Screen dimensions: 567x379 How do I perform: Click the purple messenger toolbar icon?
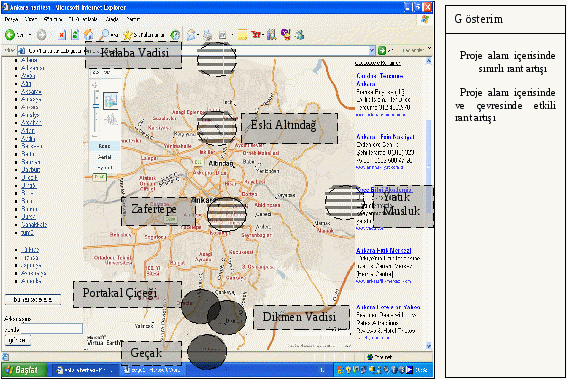pyautogui.click(x=286, y=35)
